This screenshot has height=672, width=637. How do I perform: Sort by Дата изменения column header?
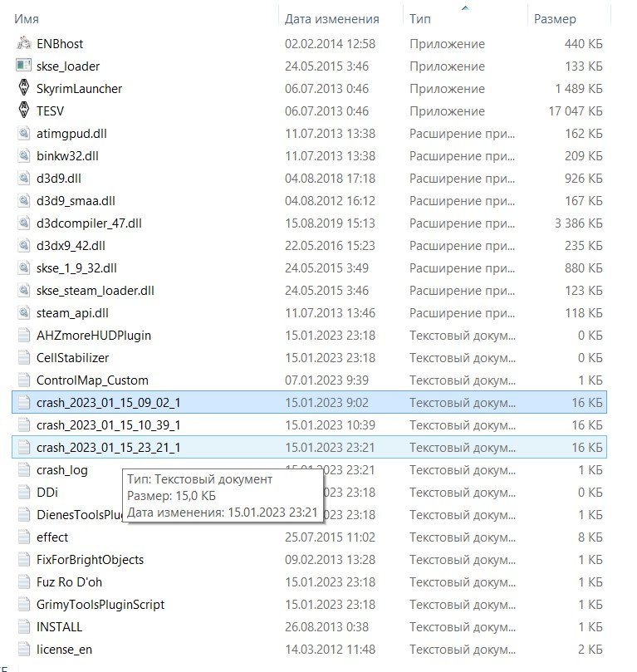[331, 18]
